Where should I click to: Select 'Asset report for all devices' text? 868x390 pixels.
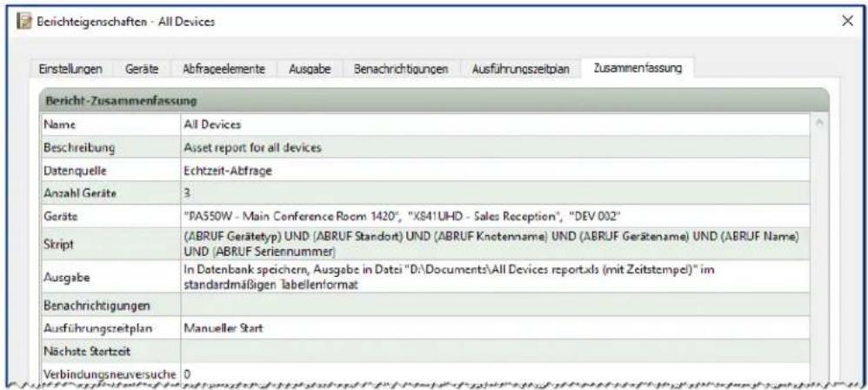[x=252, y=148]
